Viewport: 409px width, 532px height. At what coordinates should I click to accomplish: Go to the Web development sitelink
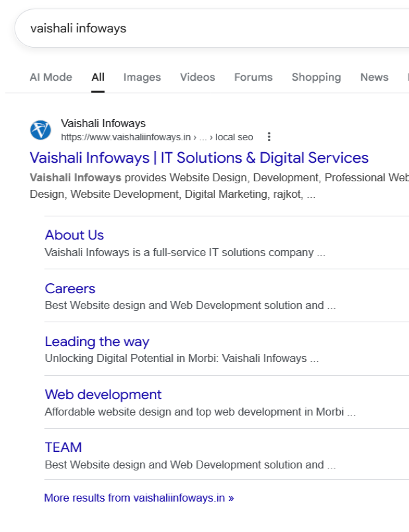pos(103,394)
